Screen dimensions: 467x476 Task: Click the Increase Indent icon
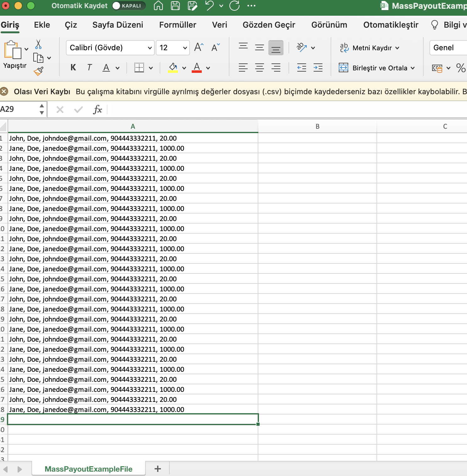point(318,68)
